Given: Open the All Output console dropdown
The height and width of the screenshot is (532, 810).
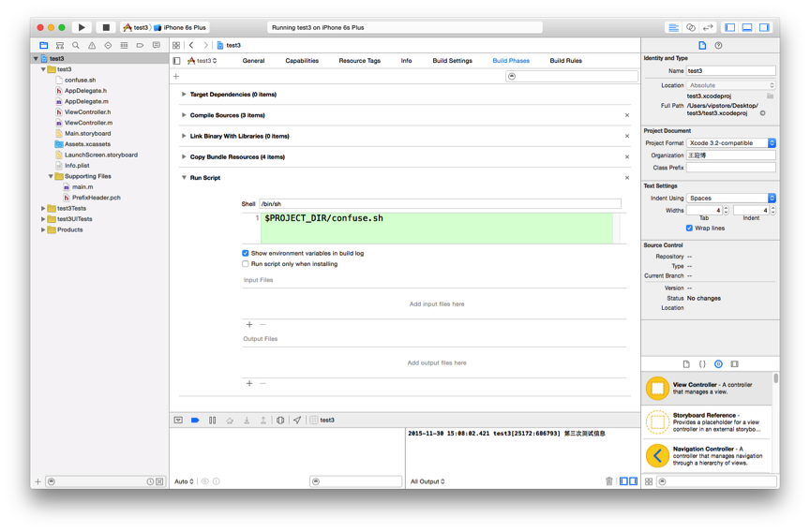Looking at the screenshot, I should pos(427,481).
